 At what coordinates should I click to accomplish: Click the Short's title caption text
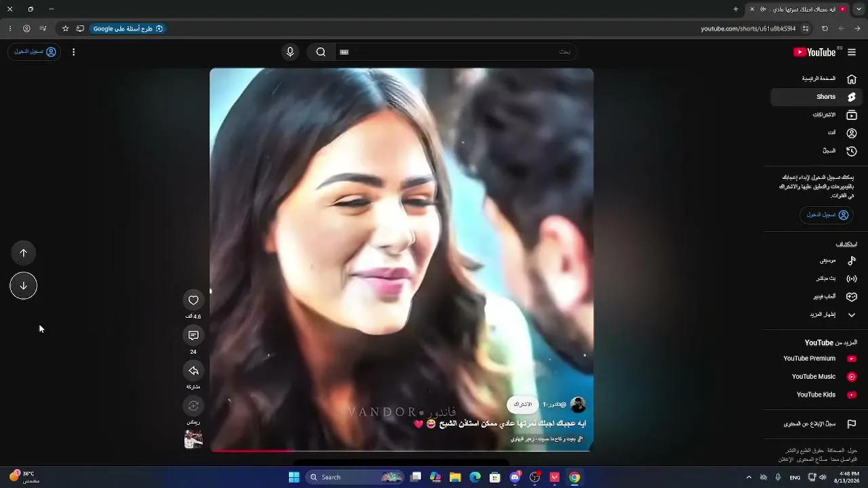tap(500, 424)
